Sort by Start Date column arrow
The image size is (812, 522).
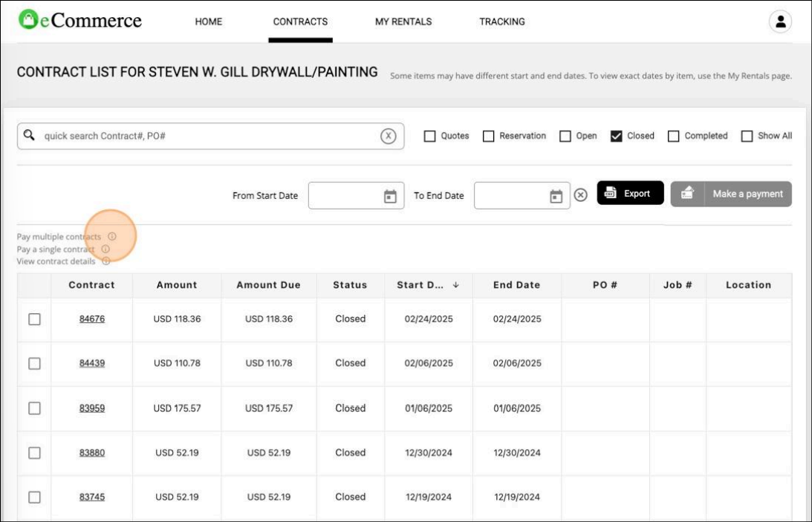pyautogui.click(x=455, y=285)
